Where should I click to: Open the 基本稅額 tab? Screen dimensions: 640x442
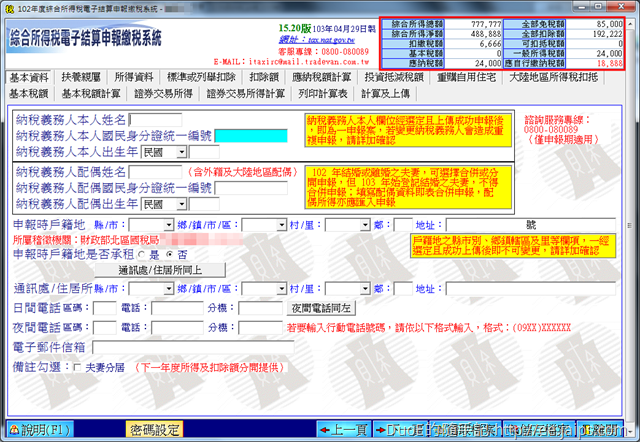[29, 94]
